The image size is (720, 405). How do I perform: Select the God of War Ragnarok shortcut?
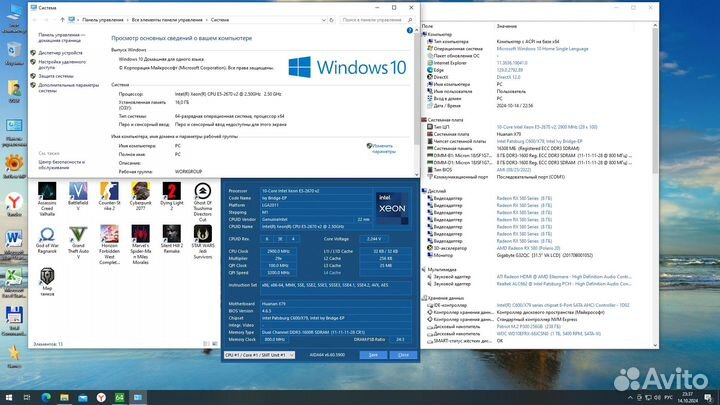click(47, 239)
